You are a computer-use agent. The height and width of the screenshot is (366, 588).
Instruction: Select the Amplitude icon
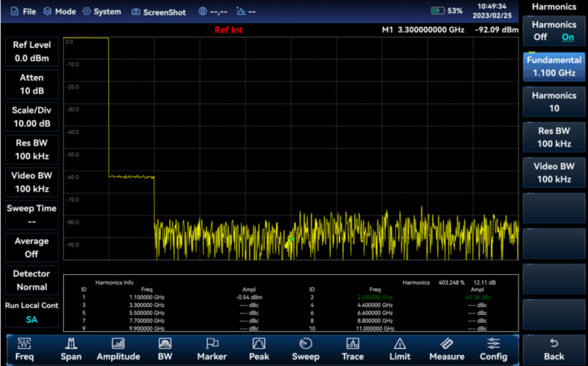[x=118, y=349]
